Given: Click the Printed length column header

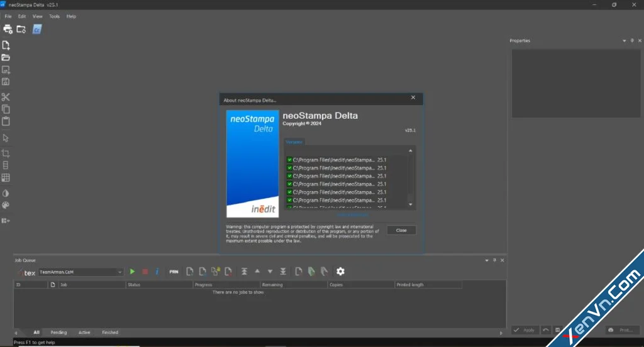Looking at the screenshot, I should 428,285.
